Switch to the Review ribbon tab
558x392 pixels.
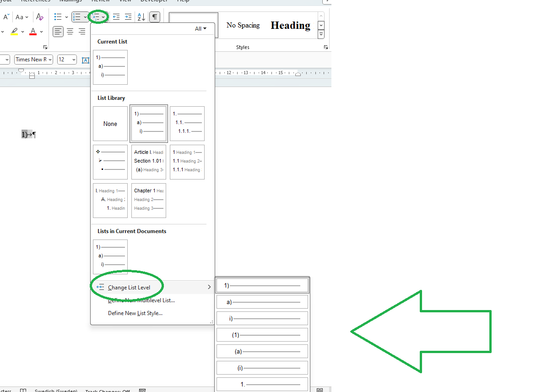point(101,1)
